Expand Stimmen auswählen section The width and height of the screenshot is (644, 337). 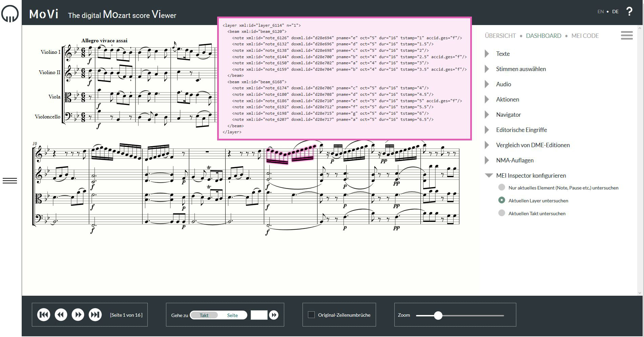click(521, 69)
